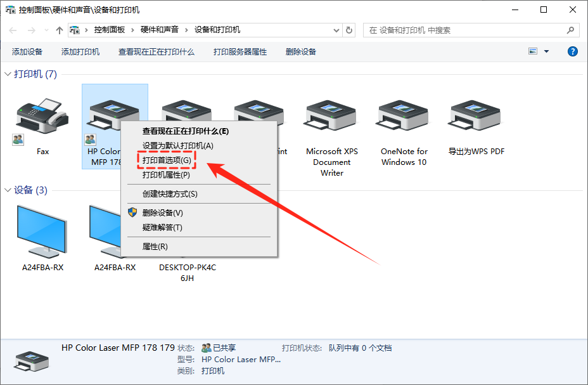Click the change view icon
Screen dimensions: 588x385
[x=533, y=51]
